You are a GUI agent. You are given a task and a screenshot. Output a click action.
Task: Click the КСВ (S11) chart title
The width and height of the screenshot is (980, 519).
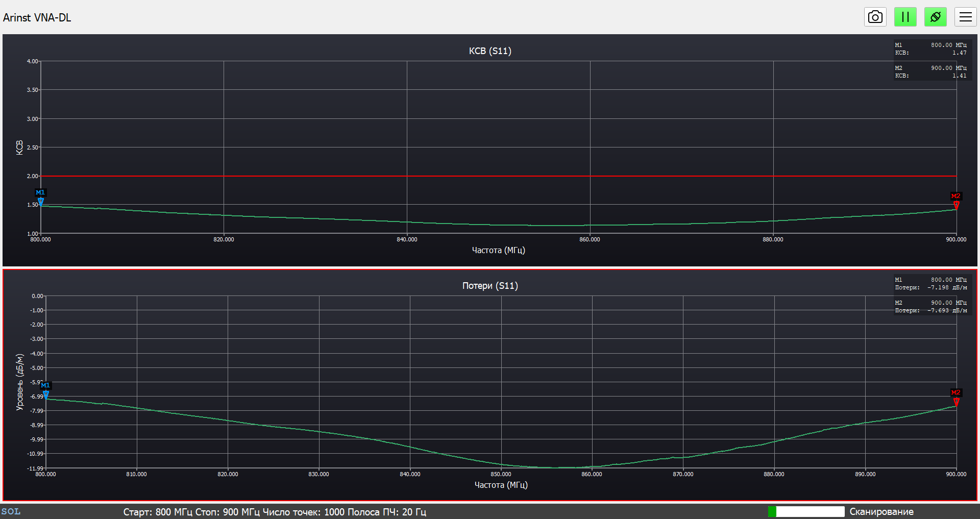[x=490, y=51]
